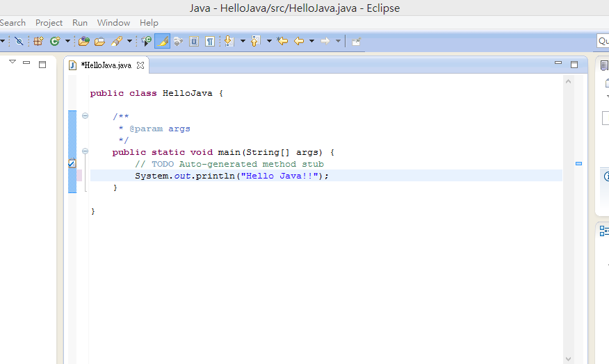Click 'HelloJava' class name in code
This screenshot has width=609, height=364.
click(188, 94)
